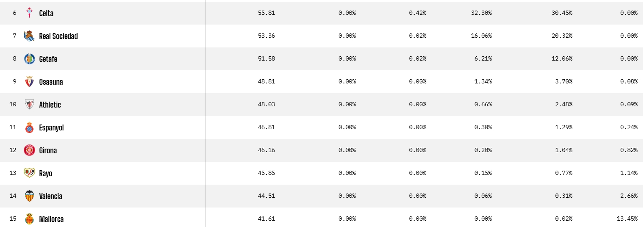Open the Real Sociedad team link
This screenshot has height=227, width=644.
(x=58, y=36)
